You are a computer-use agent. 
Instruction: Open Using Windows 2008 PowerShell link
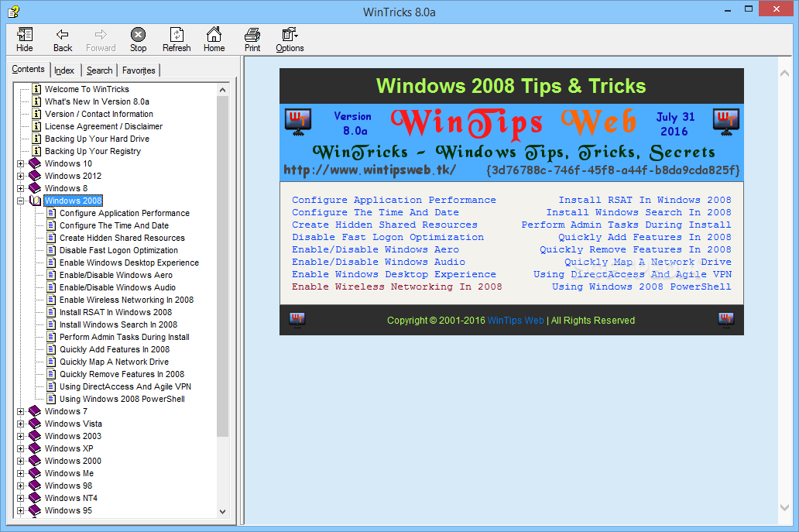642,287
